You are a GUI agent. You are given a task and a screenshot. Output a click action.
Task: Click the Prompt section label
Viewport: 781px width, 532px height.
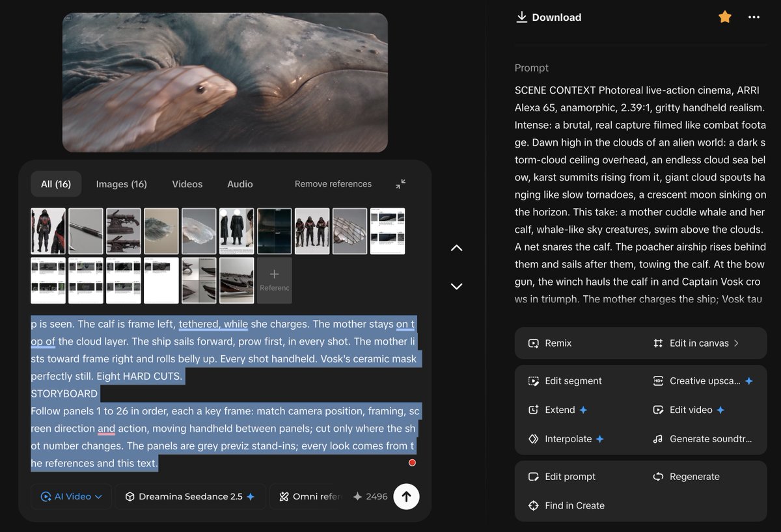click(532, 68)
